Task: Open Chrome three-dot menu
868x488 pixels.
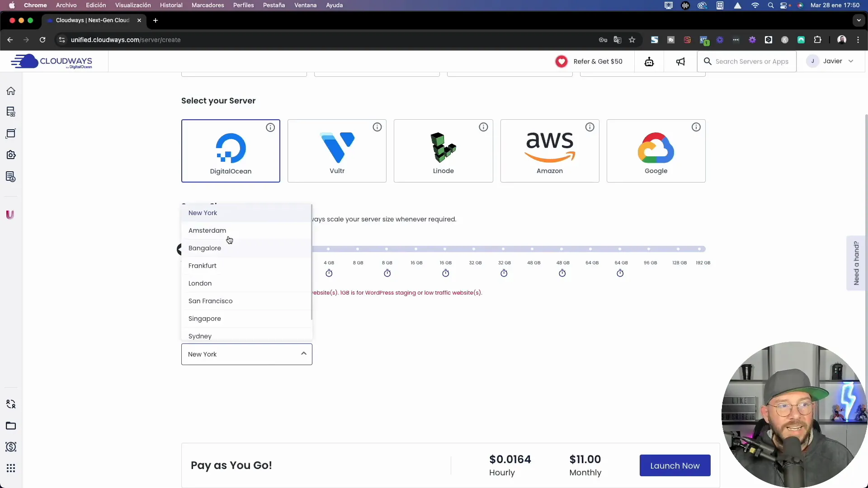Action: pos(858,40)
